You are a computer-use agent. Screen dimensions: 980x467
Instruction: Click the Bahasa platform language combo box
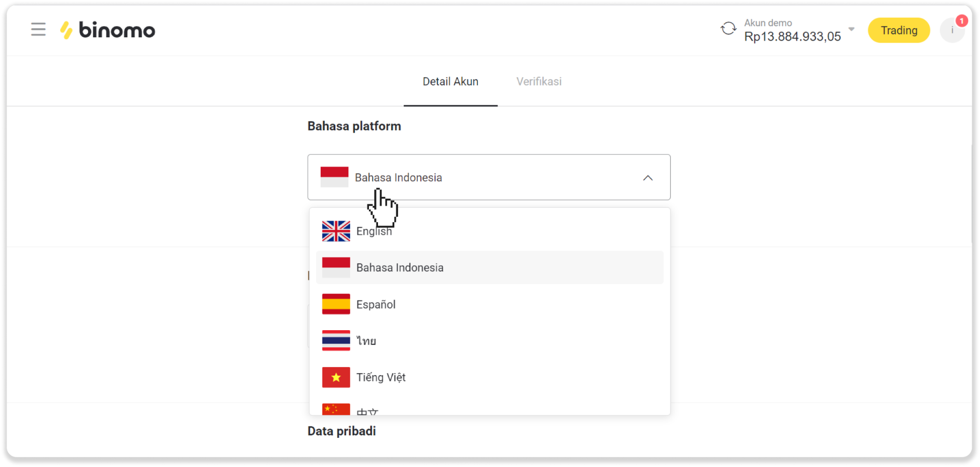(x=488, y=178)
